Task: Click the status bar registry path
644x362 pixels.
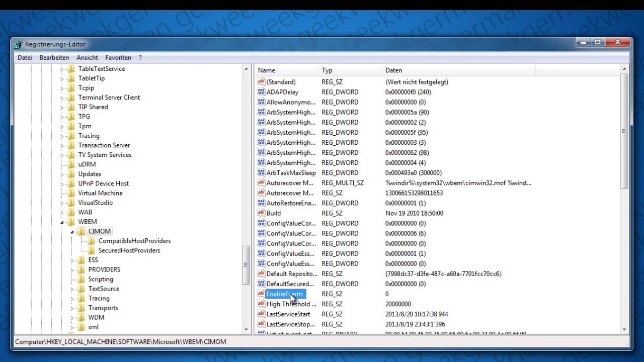Action: point(121,342)
